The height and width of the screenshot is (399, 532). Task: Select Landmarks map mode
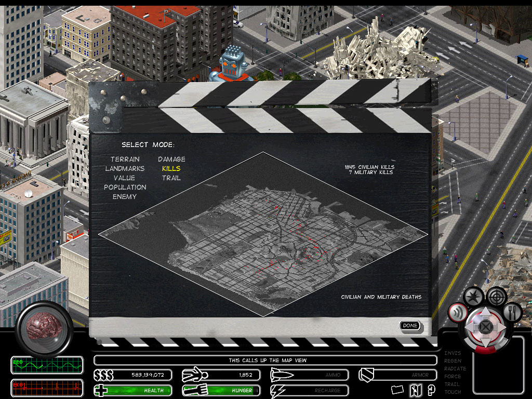point(125,169)
